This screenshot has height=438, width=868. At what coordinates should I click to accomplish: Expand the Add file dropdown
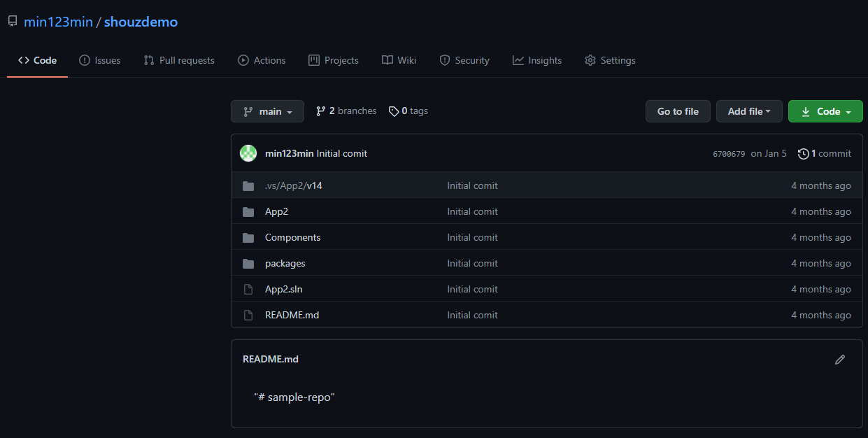[749, 111]
